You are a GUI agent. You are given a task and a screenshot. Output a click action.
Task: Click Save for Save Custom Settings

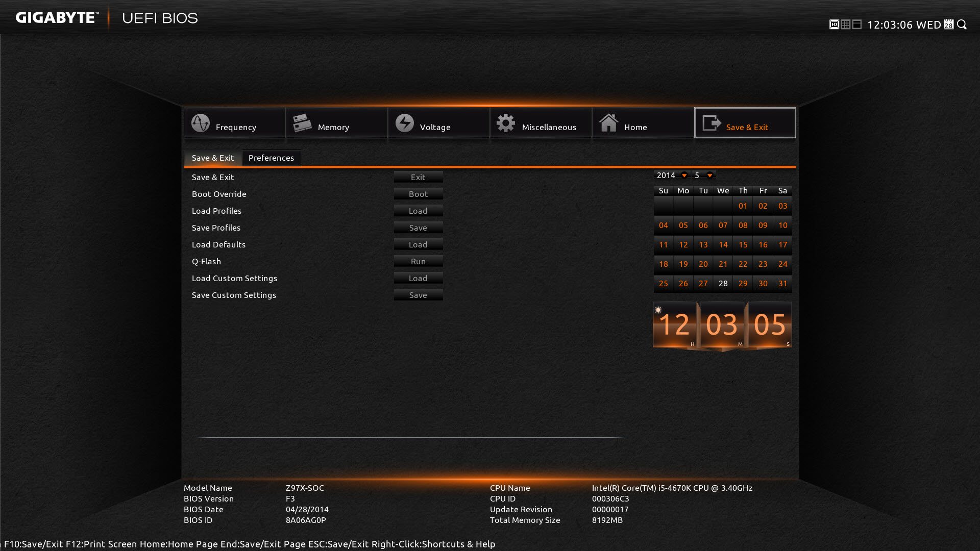(418, 295)
